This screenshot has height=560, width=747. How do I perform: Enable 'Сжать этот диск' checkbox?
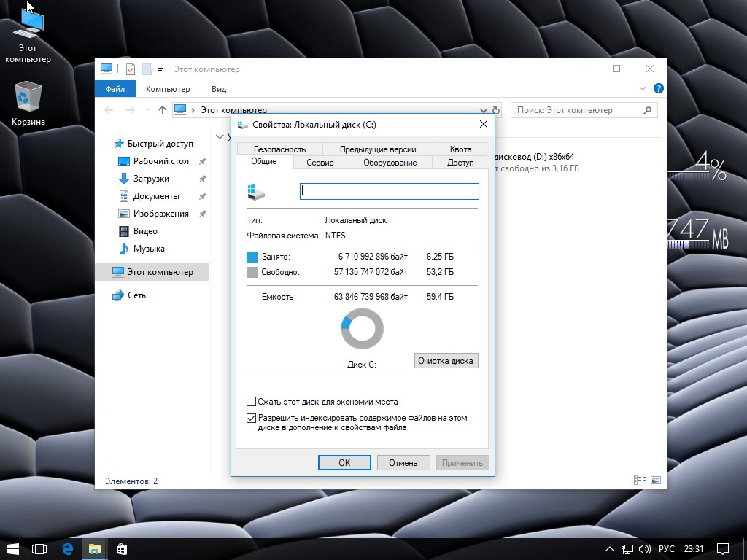click(252, 402)
